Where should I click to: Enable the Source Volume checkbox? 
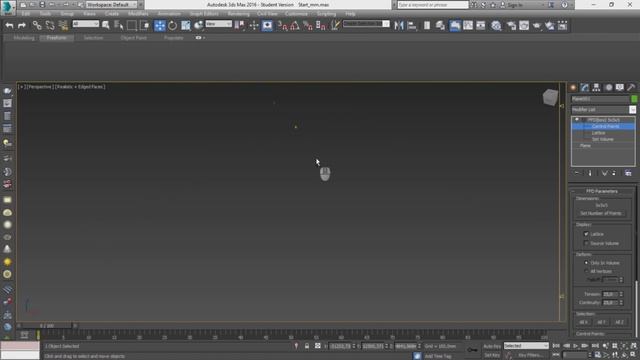click(586, 243)
